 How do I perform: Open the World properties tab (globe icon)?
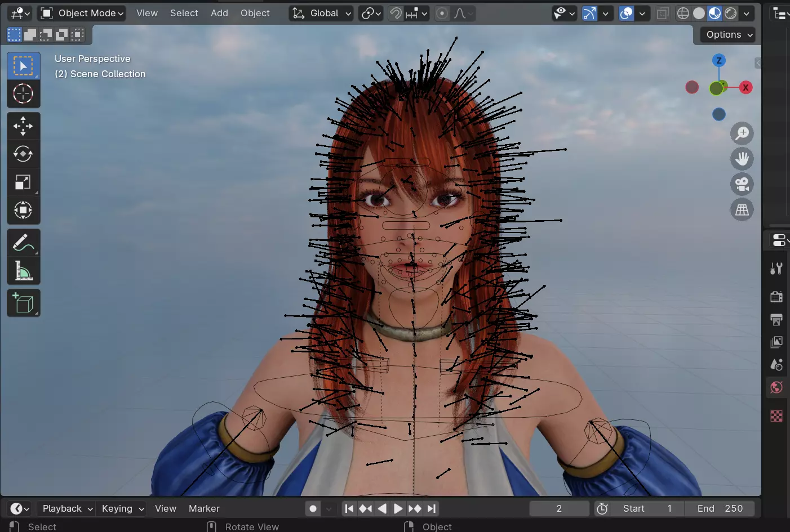coord(776,387)
